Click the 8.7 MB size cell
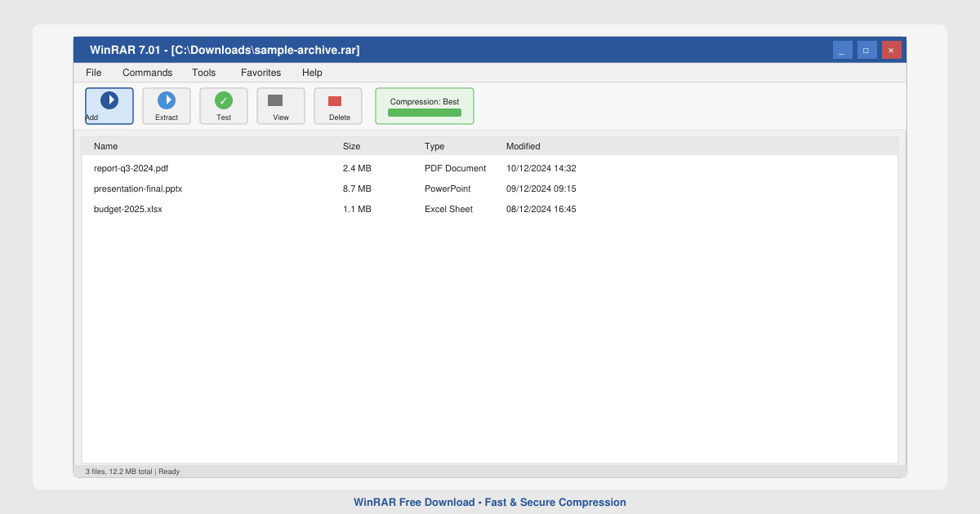Viewport: 980px width, 514px height. pos(357,188)
